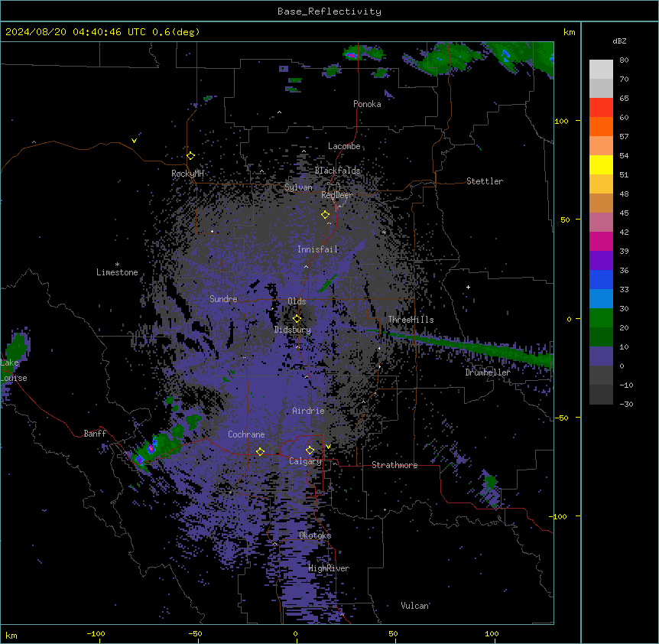
Task: Click the magenta 42 dBZ legend swatch
Action: click(x=601, y=241)
